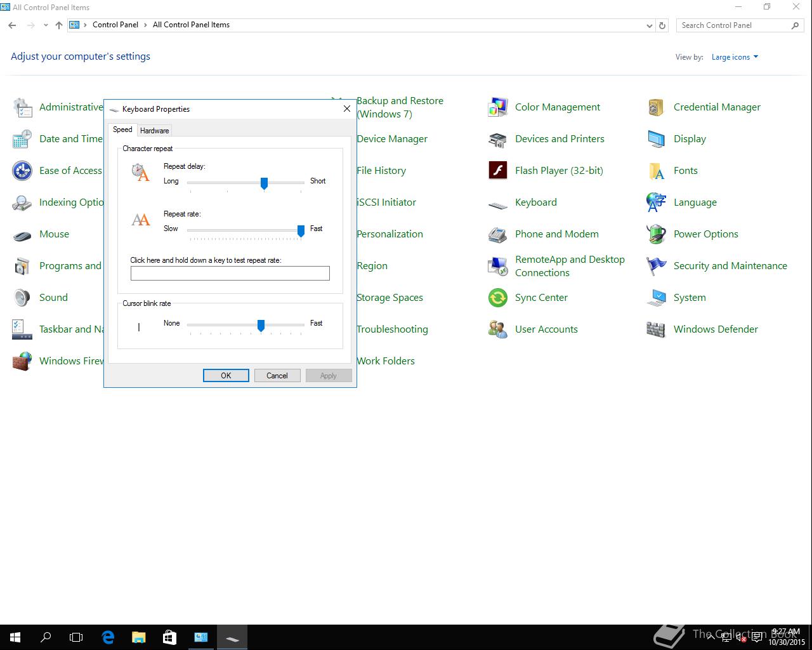Viewport: 812px width, 650px height.
Task: Click the Repeat delay slider thumb
Action: point(264,183)
